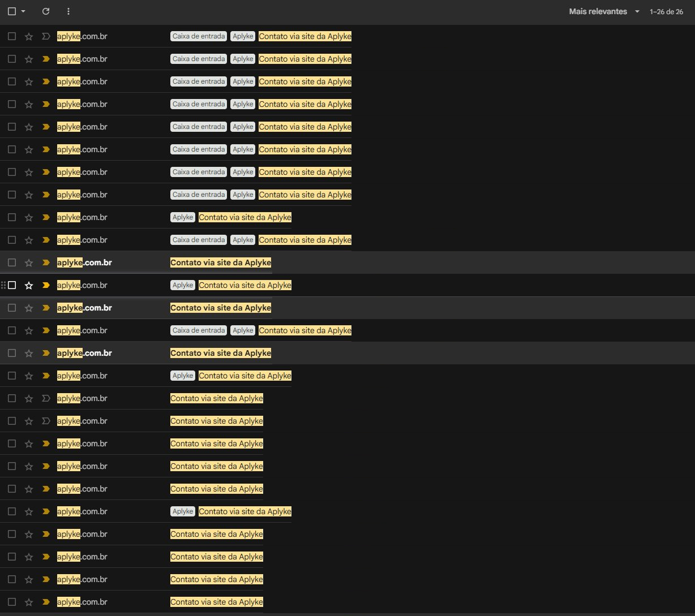Viewport: 695px width, 616px height.
Task: Toggle the importance marker on the hovered row
Action: click(46, 285)
